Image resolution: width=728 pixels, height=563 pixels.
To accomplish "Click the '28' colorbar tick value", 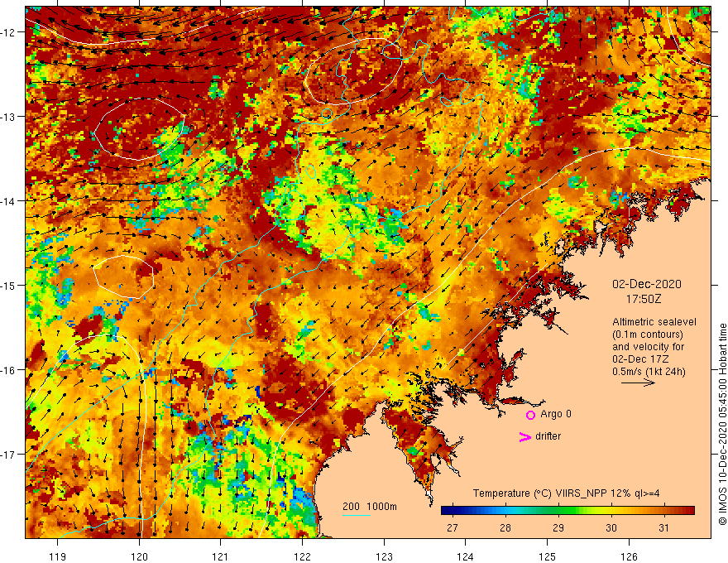I will (x=505, y=527).
